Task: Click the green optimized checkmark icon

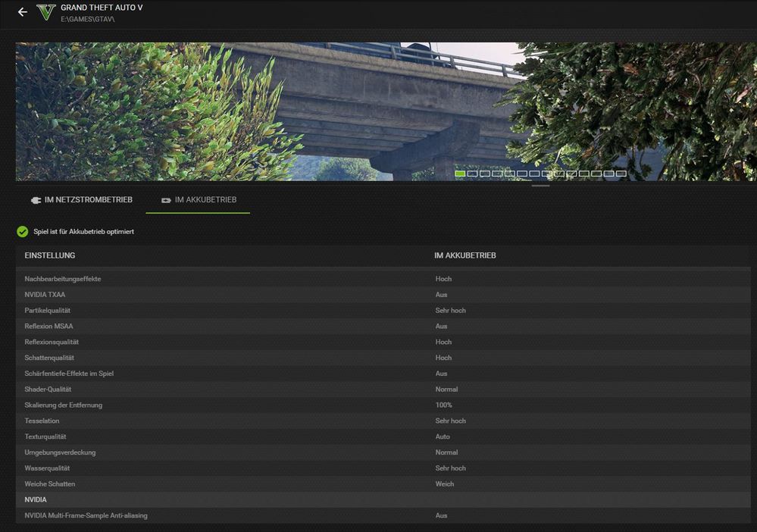Action: pyautogui.click(x=23, y=231)
